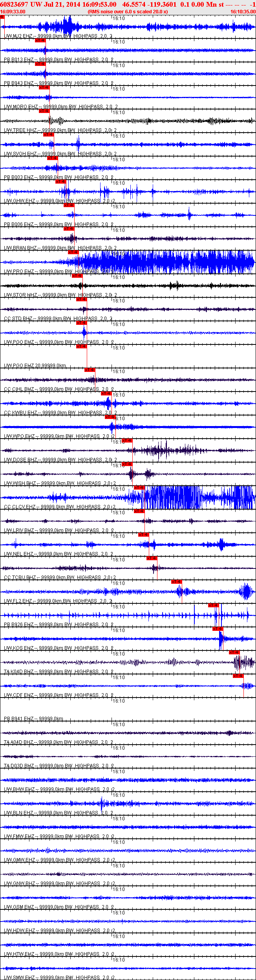Select the pick flag on the PB B926 trace
This screenshot has height=980, width=256.
click(x=214, y=605)
